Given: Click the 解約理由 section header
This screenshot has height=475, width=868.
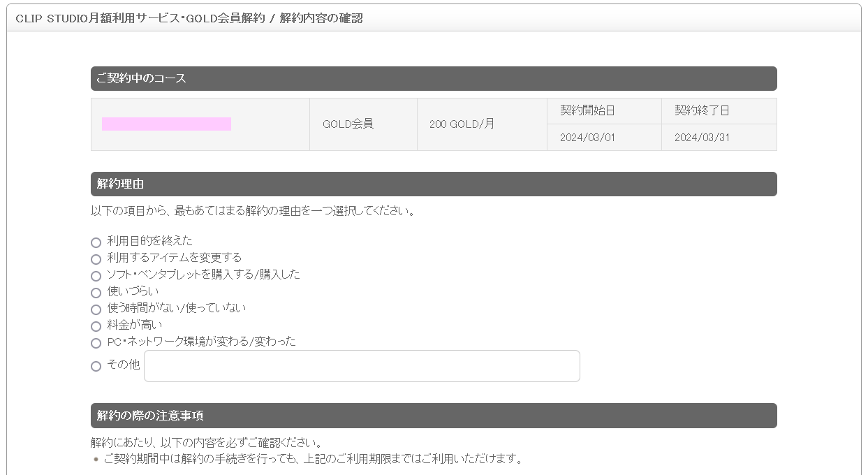Looking at the screenshot, I should point(434,184).
